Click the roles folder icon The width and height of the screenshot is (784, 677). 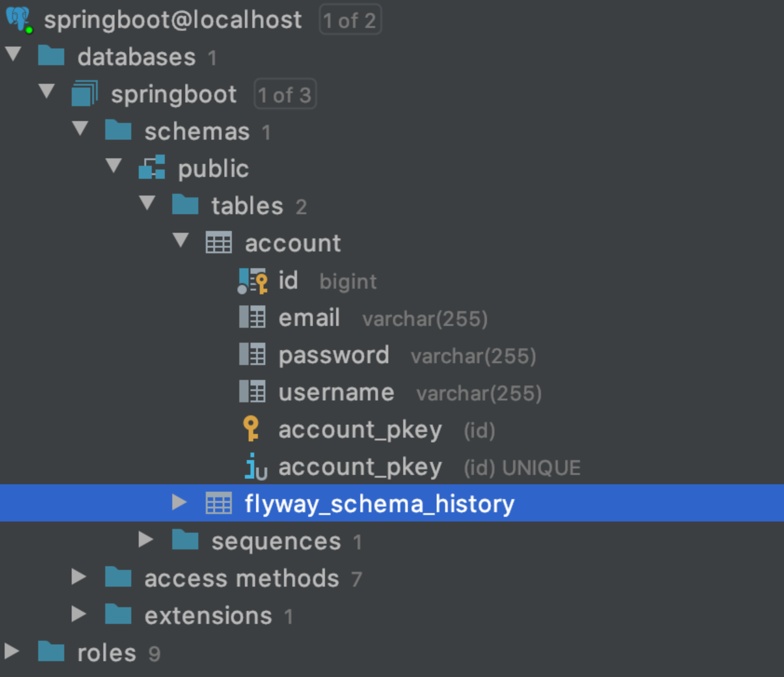pos(51,651)
